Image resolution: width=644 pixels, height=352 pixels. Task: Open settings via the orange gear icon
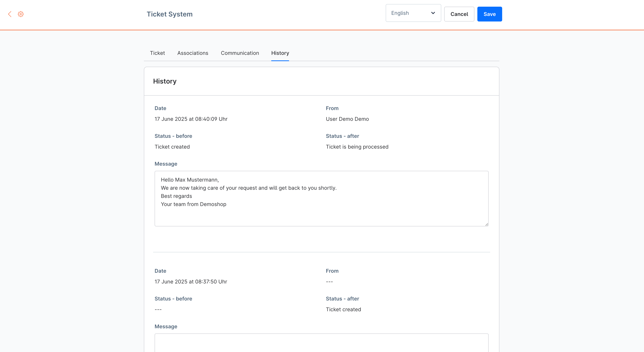pyautogui.click(x=21, y=14)
